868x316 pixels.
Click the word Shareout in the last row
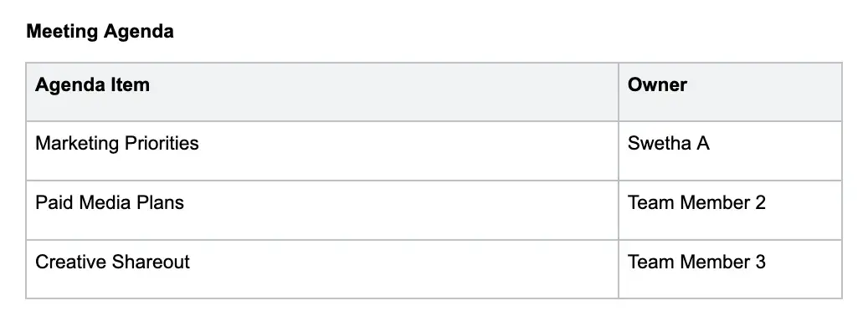151,262
